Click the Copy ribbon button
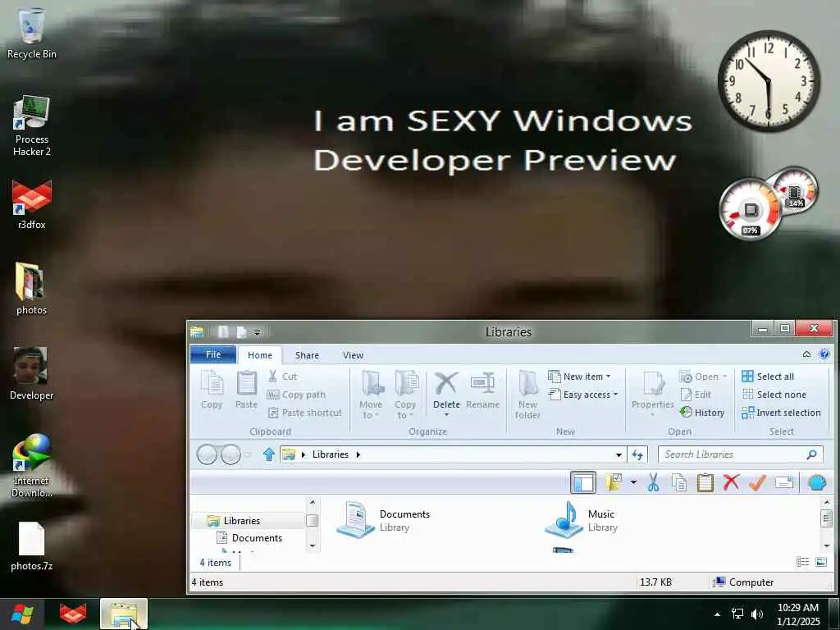The image size is (840, 630). (x=212, y=390)
